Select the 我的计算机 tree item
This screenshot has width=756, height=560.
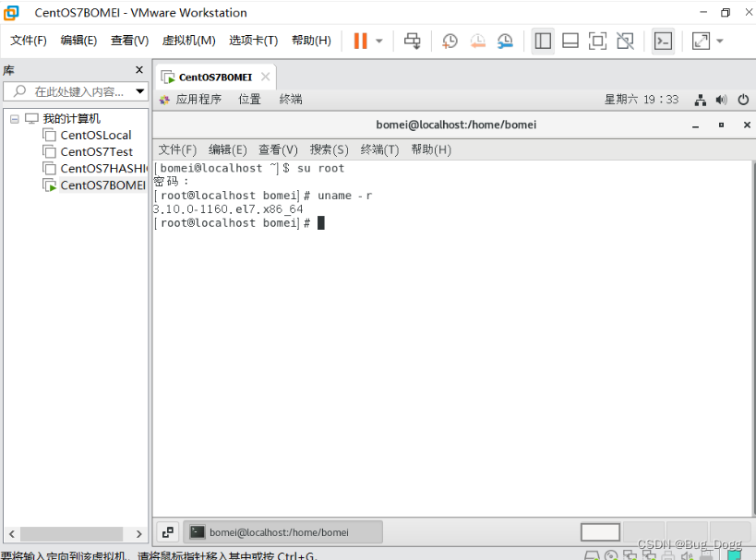71,119
